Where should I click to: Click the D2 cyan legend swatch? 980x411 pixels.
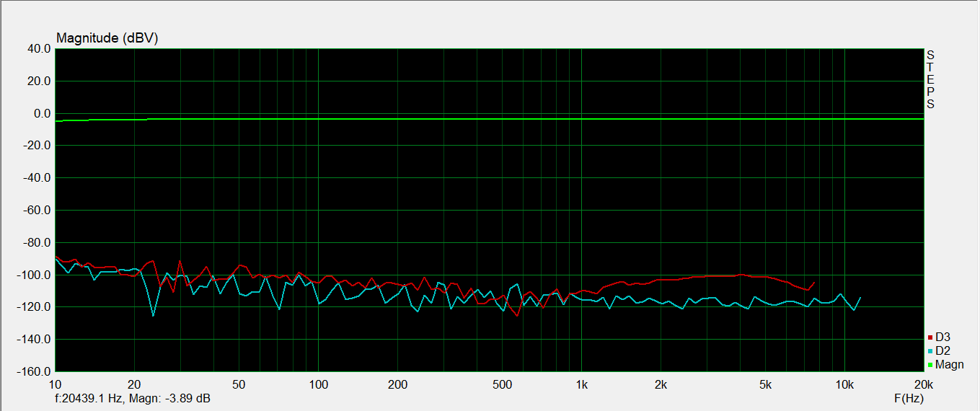click(x=930, y=351)
